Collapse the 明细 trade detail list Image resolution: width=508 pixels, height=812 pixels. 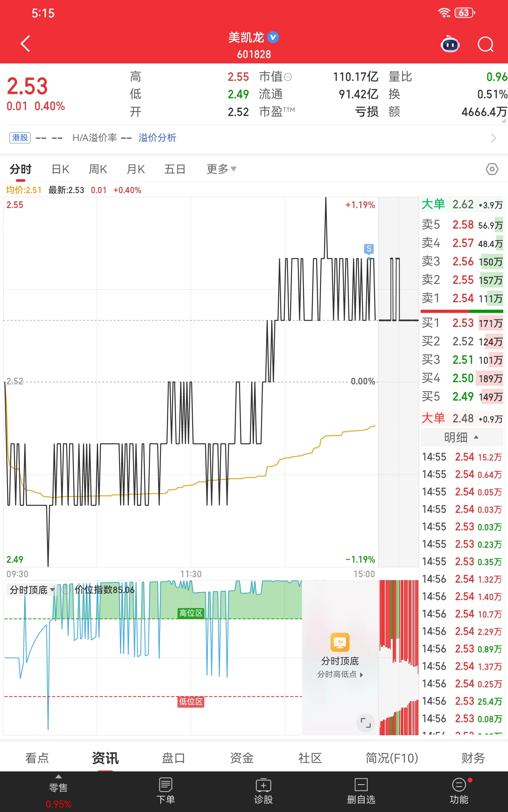(462, 437)
